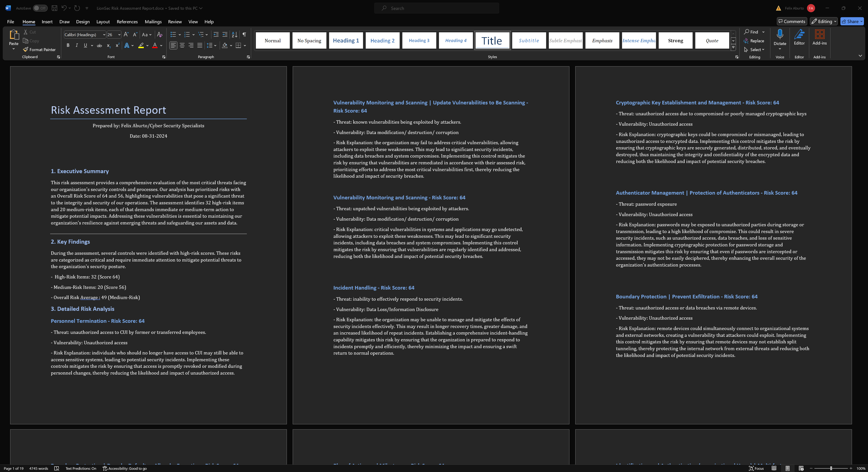Toggle bold formatting
Viewport: 868px width, 472px height.
click(x=68, y=45)
